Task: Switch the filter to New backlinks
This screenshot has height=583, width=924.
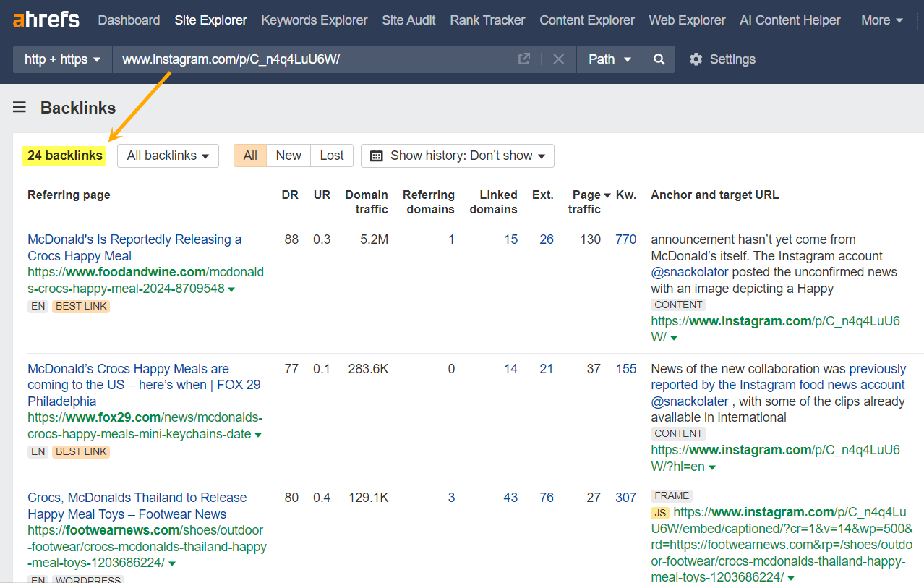Action: click(288, 155)
